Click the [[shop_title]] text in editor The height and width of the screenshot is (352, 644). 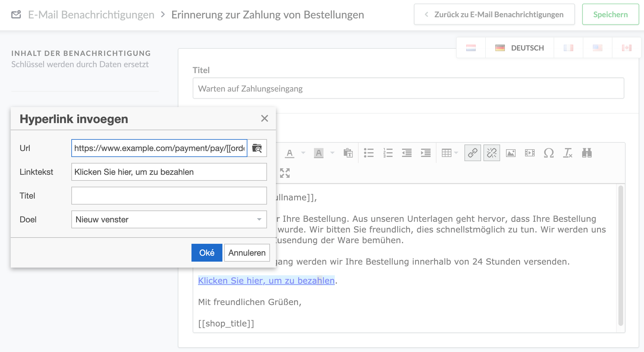point(226,323)
